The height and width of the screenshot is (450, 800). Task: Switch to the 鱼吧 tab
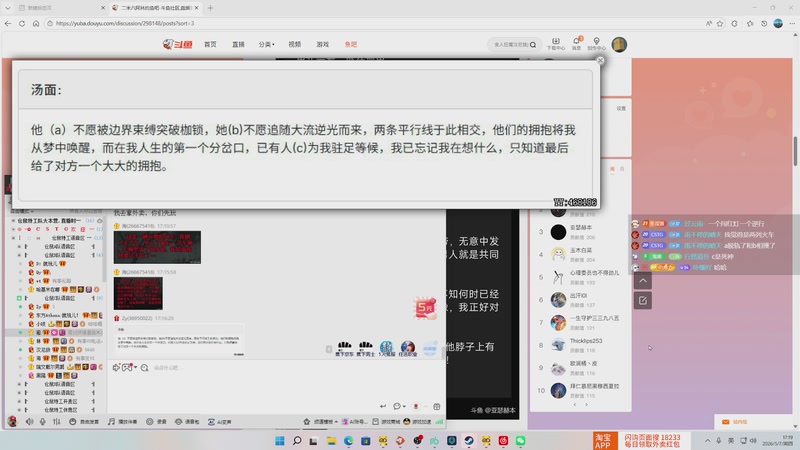pos(351,44)
